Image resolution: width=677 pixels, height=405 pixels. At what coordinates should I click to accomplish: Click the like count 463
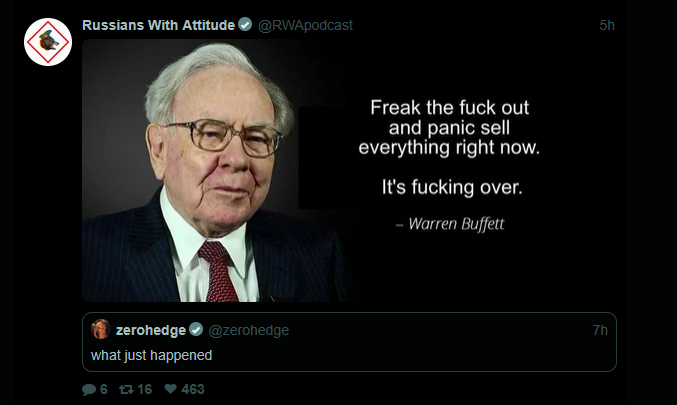[x=193, y=389]
